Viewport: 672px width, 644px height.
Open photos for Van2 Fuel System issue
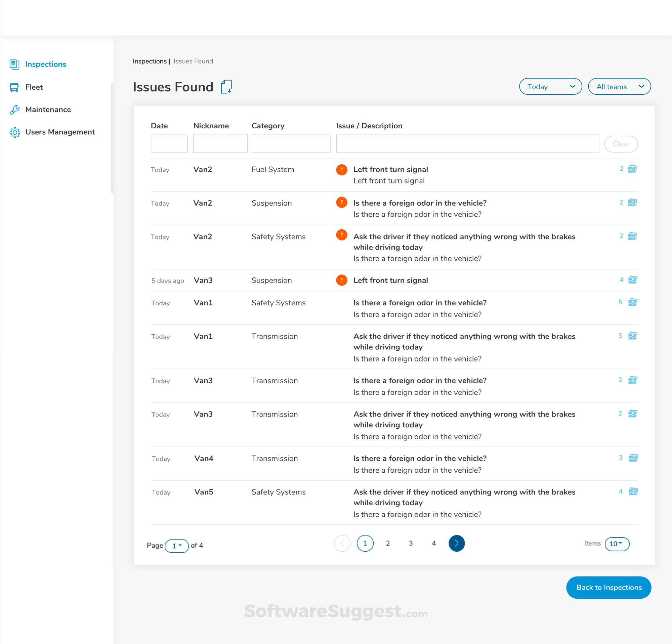(x=632, y=169)
